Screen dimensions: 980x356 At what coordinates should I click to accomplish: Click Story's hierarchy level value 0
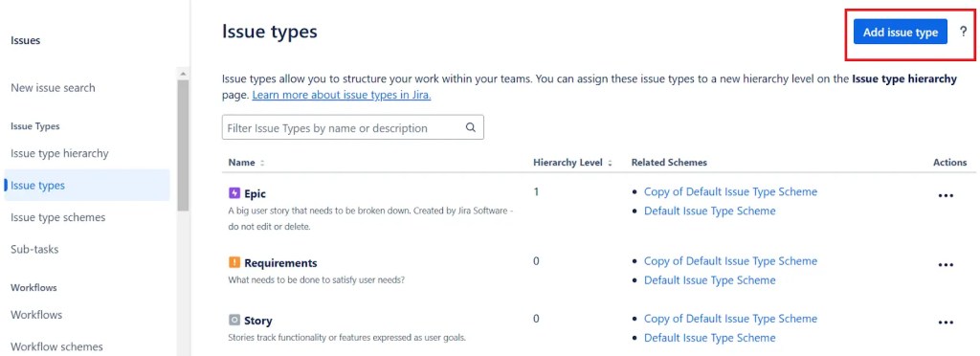536,319
